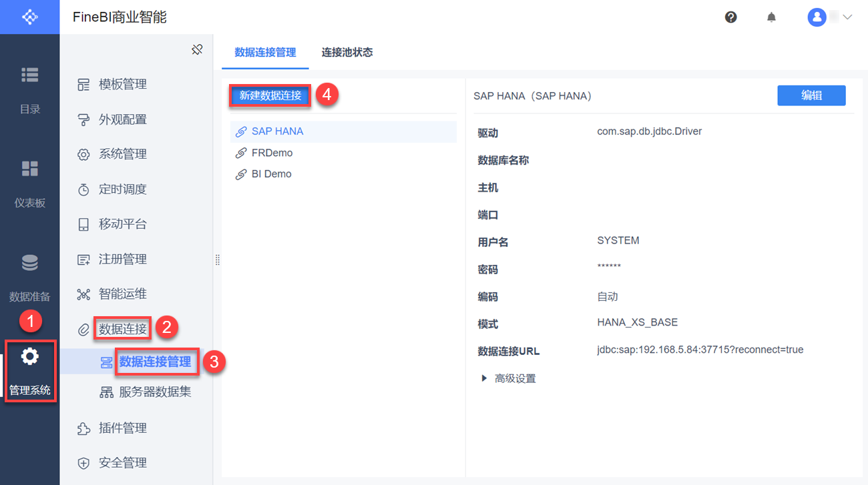Click the JDBC connection URL value

coord(700,350)
